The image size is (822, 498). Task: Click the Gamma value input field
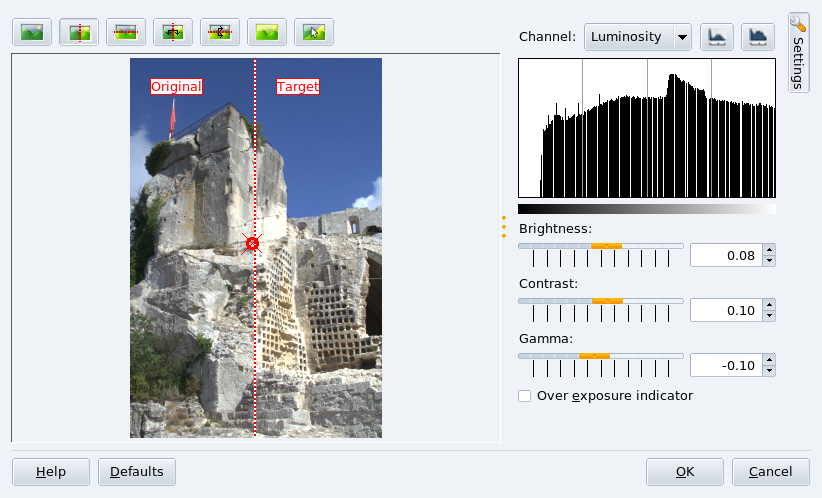tap(725, 365)
